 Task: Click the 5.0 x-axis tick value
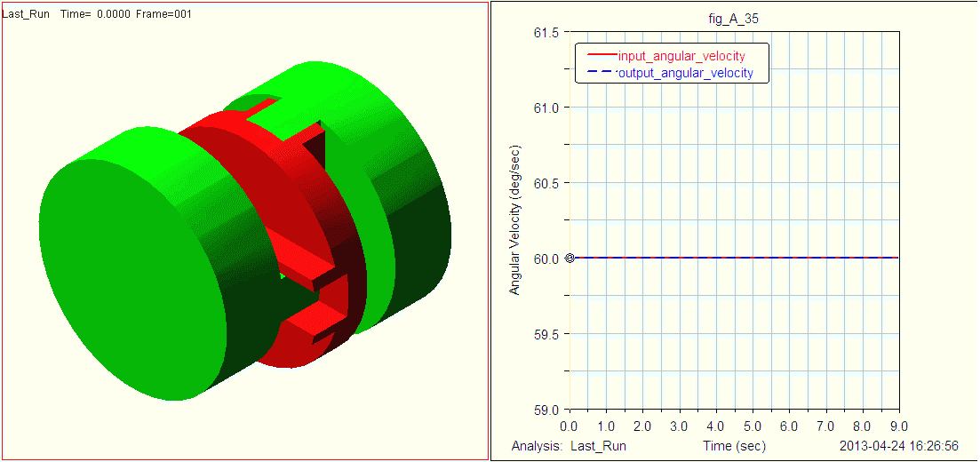(753, 426)
